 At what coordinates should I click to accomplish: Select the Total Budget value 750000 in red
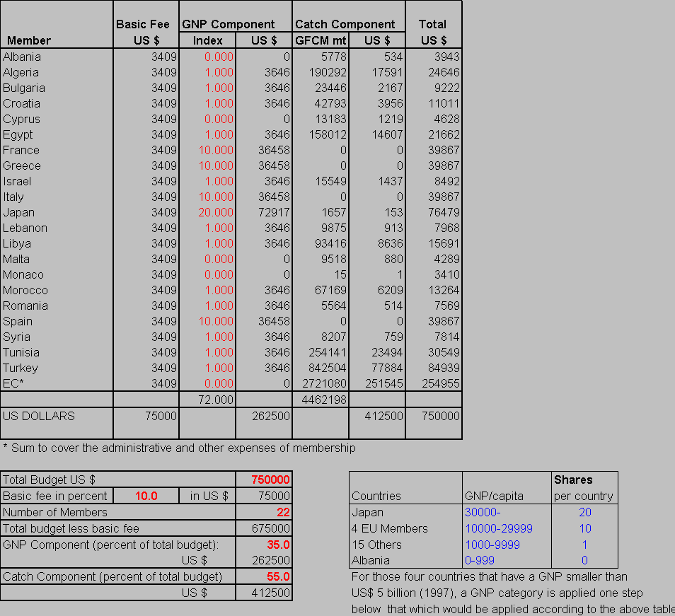point(270,480)
